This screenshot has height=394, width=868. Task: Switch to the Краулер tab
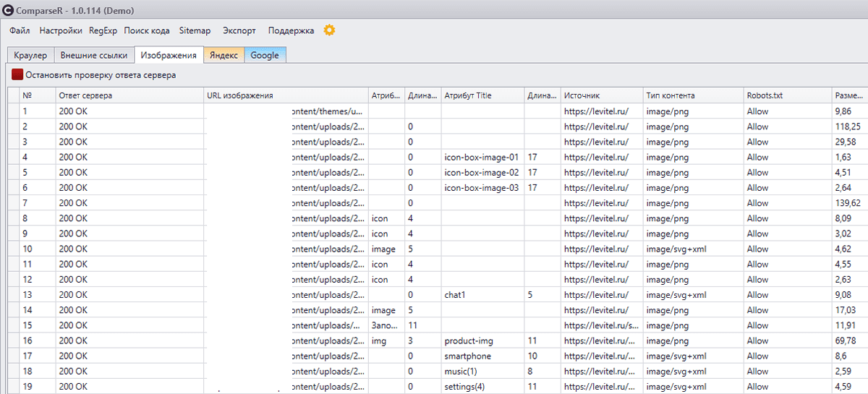click(30, 55)
